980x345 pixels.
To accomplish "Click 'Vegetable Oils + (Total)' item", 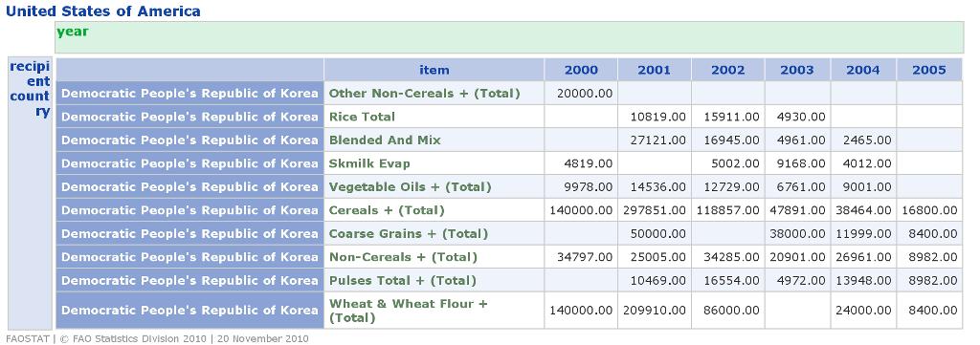I will click(410, 186).
